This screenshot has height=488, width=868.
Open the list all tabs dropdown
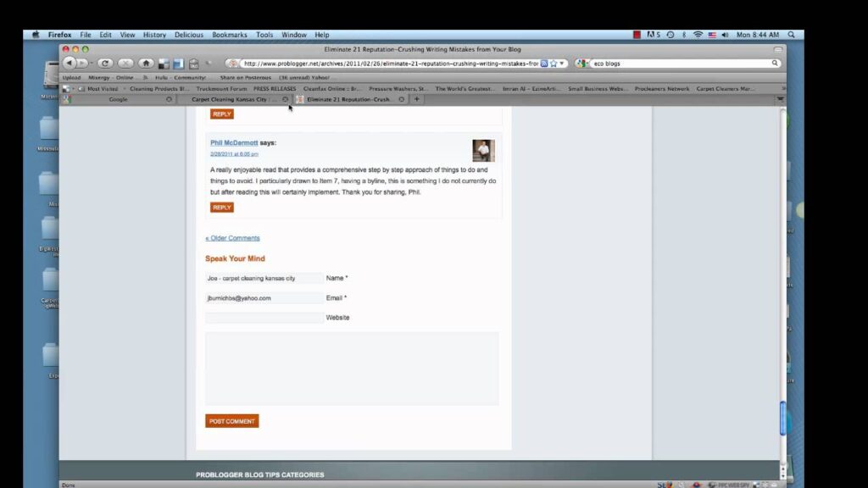pos(780,100)
